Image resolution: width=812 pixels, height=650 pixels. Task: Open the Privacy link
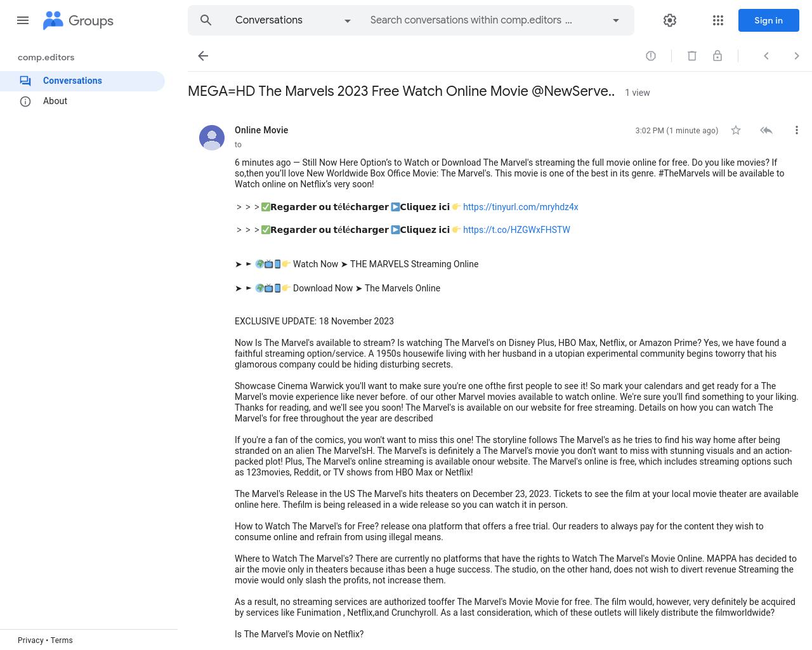[30, 640]
